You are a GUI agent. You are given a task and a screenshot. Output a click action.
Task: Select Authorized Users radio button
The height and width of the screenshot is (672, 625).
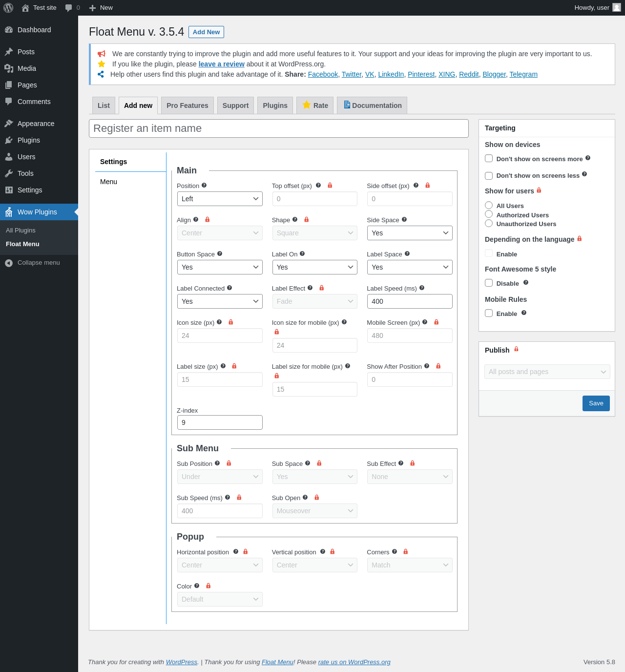(489, 214)
